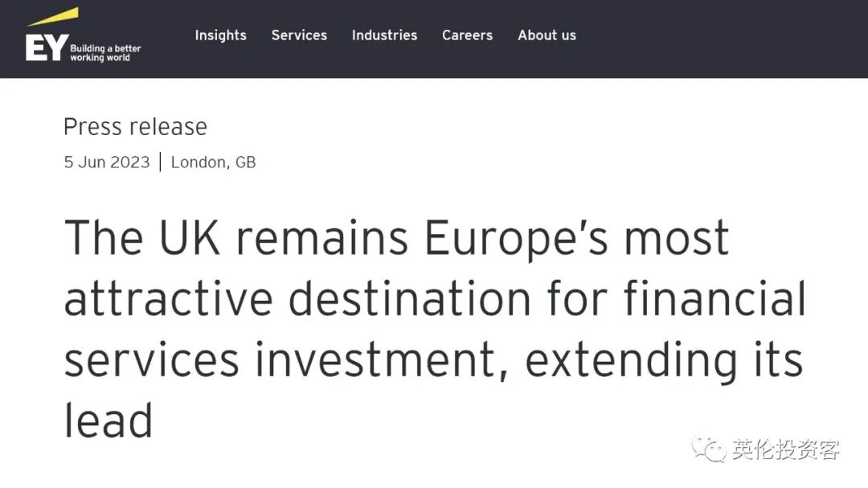Open the Services menu
The width and height of the screenshot is (868, 488).
(299, 35)
